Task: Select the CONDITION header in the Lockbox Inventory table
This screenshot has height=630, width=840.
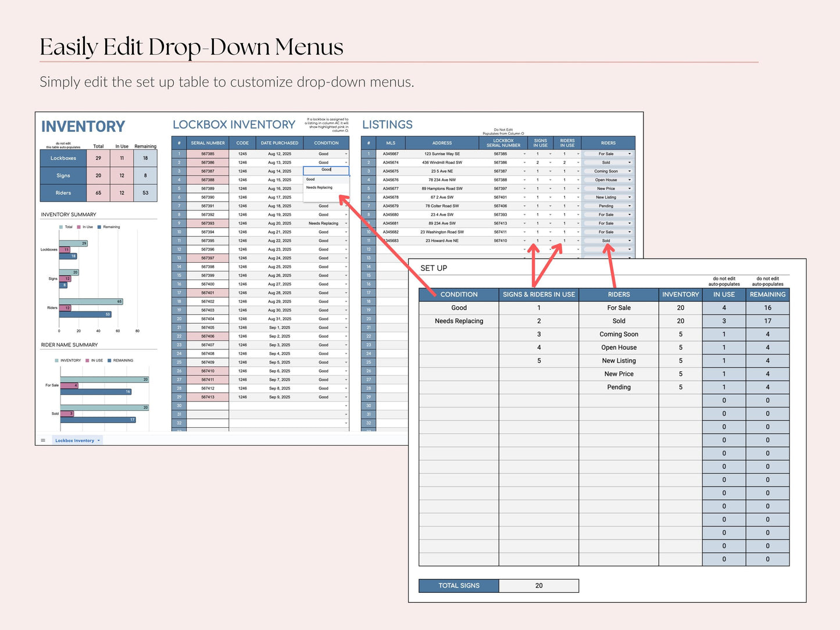Action: pos(326,143)
